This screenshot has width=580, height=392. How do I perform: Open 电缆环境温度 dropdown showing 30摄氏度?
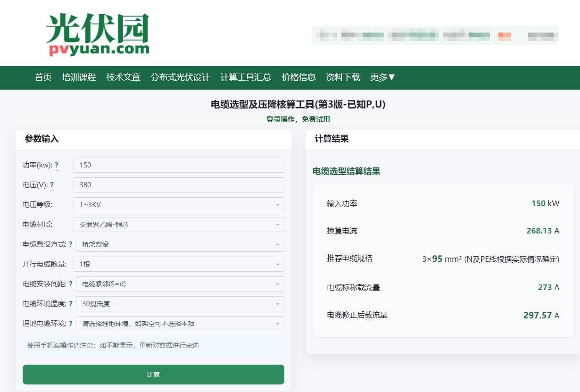(x=180, y=304)
